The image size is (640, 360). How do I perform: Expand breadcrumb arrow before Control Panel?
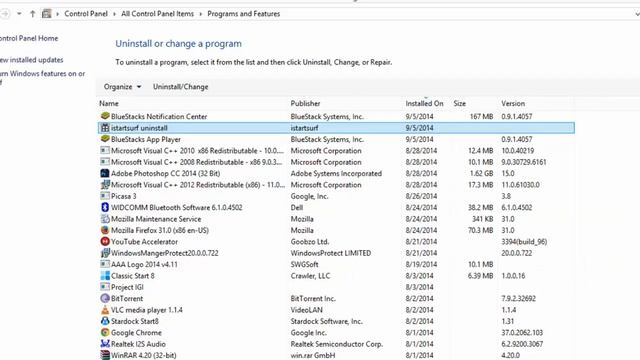[58, 14]
